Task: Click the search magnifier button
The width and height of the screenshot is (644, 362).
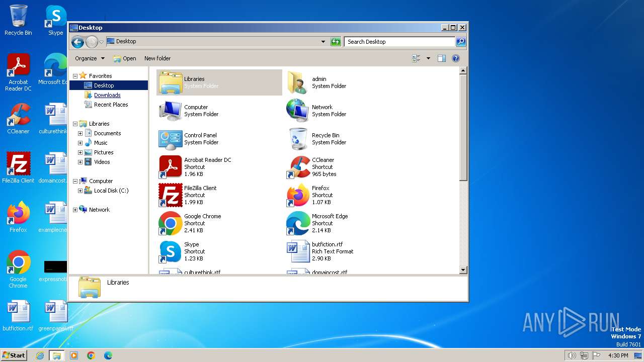Action: point(461,42)
